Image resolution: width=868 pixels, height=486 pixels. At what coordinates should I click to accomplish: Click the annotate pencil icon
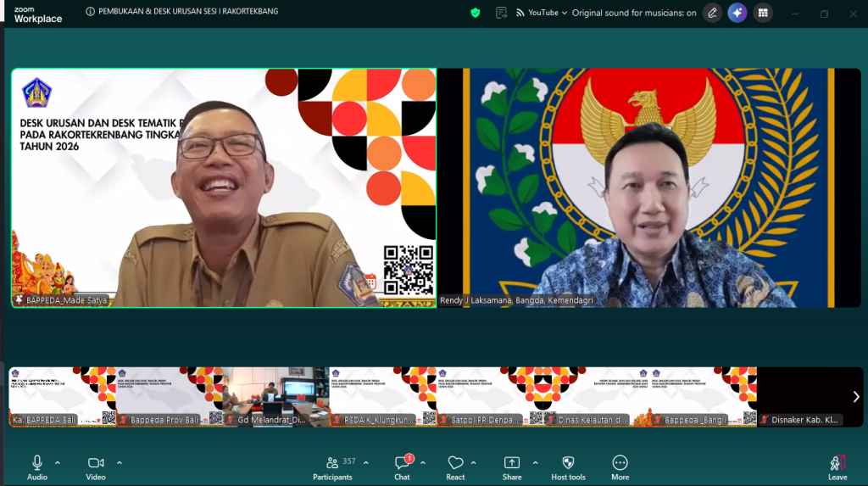pos(712,13)
